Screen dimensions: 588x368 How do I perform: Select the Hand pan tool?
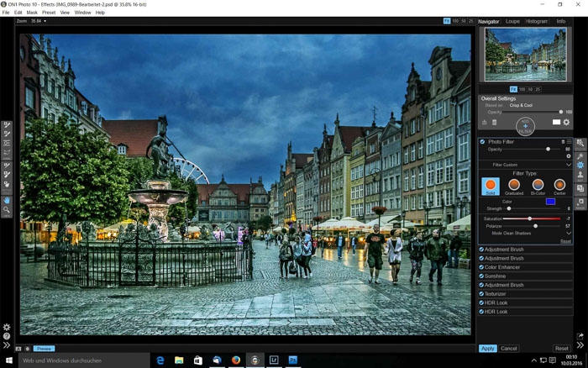coord(7,200)
